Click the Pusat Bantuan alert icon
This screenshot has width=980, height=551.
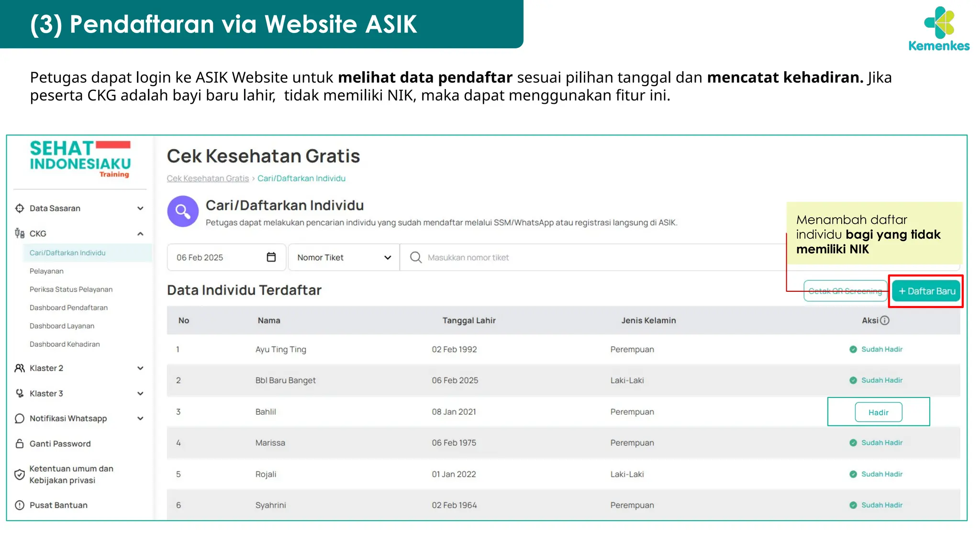click(x=20, y=505)
